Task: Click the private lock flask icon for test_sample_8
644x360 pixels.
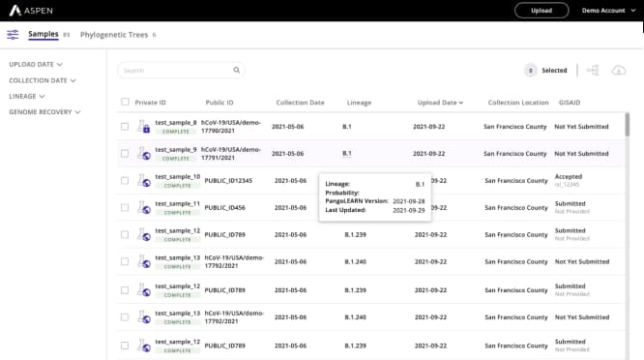Action: coord(144,126)
